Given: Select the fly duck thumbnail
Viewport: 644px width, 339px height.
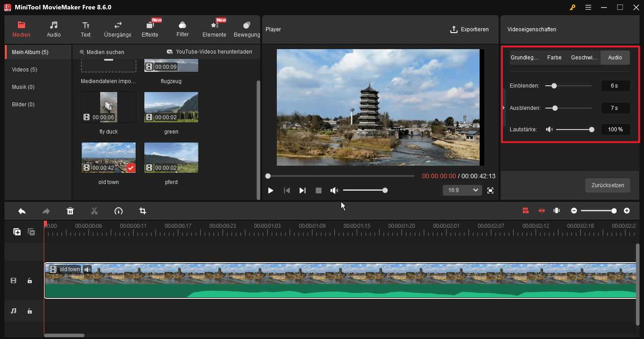Looking at the screenshot, I should point(108,107).
